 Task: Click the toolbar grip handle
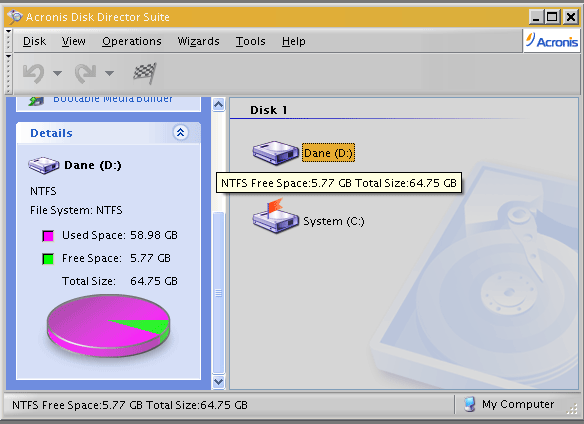(8, 73)
